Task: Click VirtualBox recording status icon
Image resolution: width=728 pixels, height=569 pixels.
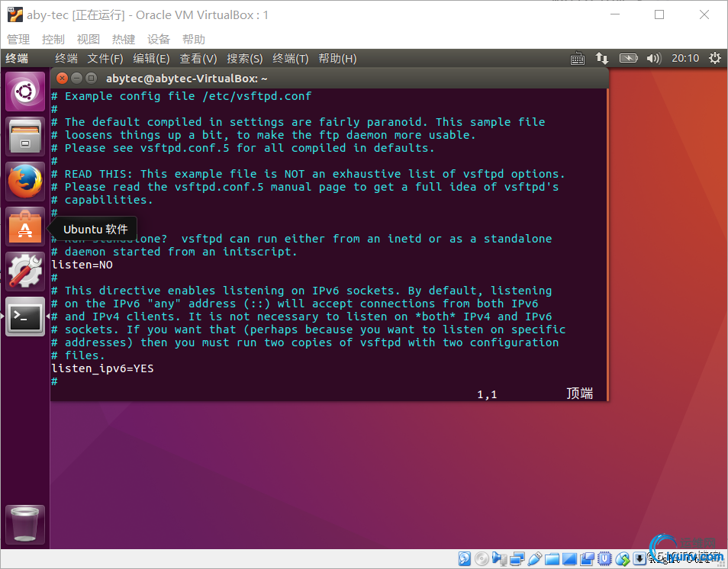Action: [x=587, y=559]
